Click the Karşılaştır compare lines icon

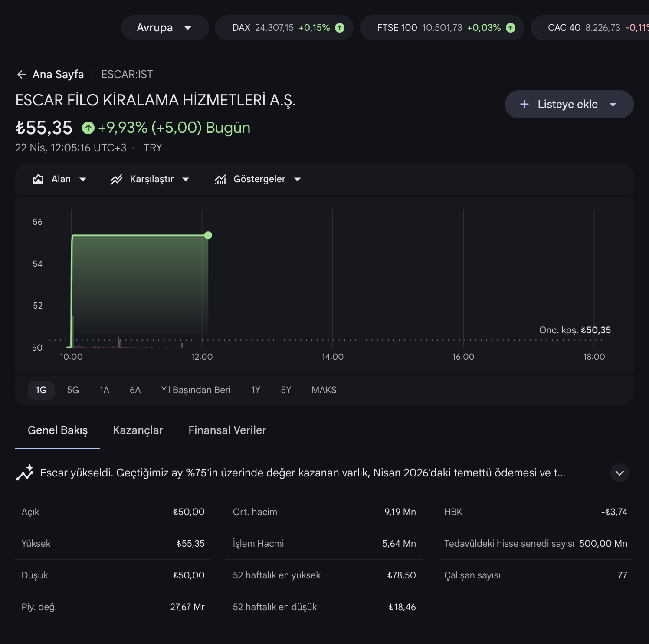116,179
